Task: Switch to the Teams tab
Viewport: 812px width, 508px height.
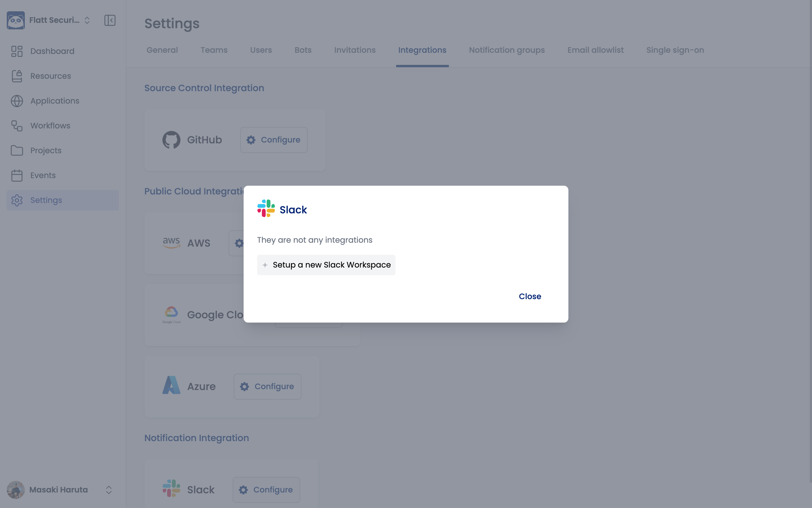Action: 214,50
